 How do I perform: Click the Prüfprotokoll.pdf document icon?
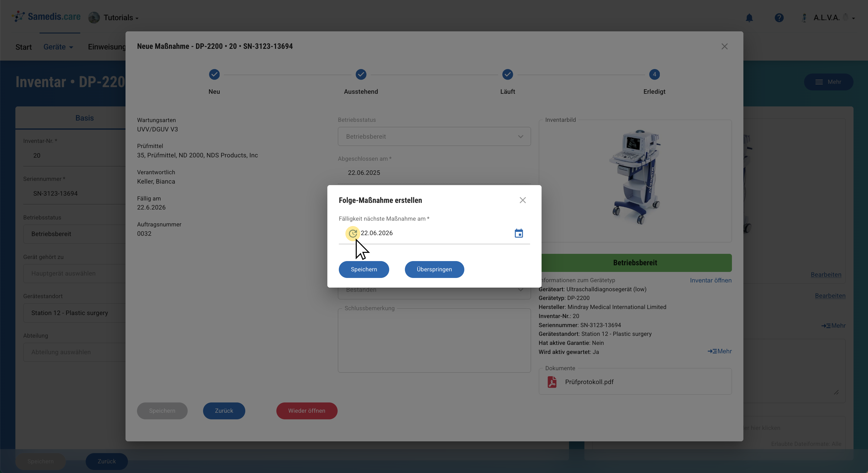(552, 382)
